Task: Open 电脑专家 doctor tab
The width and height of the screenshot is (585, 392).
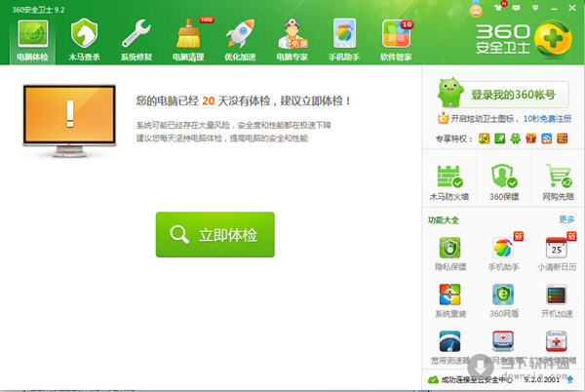Action: click(x=292, y=40)
